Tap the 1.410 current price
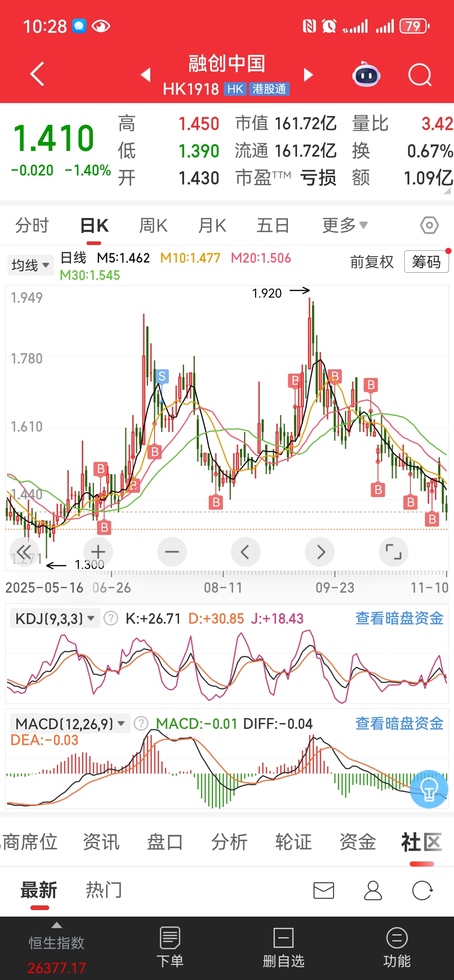The image size is (454, 980). tap(54, 138)
